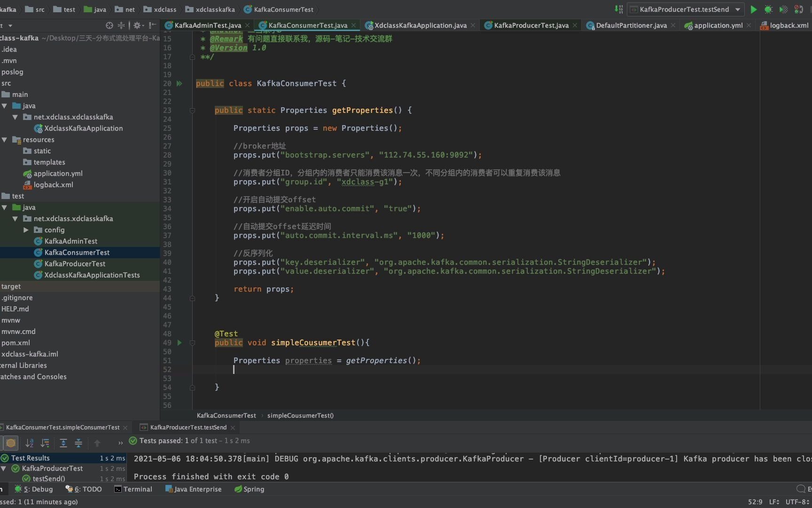Hide the Project tool window
Image resolution: width=812 pixels, height=508 pixels.
[x=152, y=25]
